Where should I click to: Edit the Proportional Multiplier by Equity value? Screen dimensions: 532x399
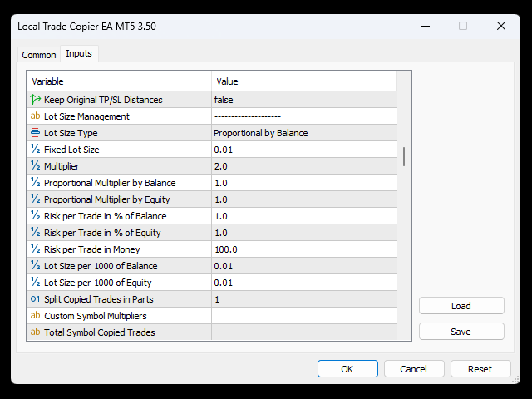(304, 199)
